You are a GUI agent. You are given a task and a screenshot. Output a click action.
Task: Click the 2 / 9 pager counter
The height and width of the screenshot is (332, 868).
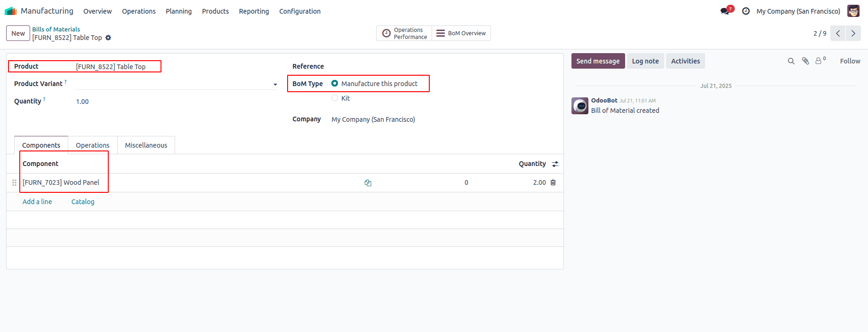point(820,33)
